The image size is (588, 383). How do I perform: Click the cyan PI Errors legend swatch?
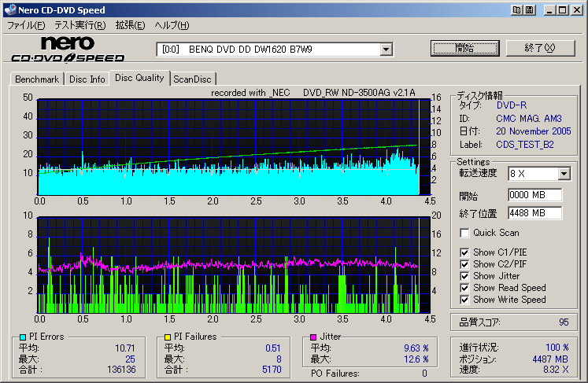(x=23, y=337)
